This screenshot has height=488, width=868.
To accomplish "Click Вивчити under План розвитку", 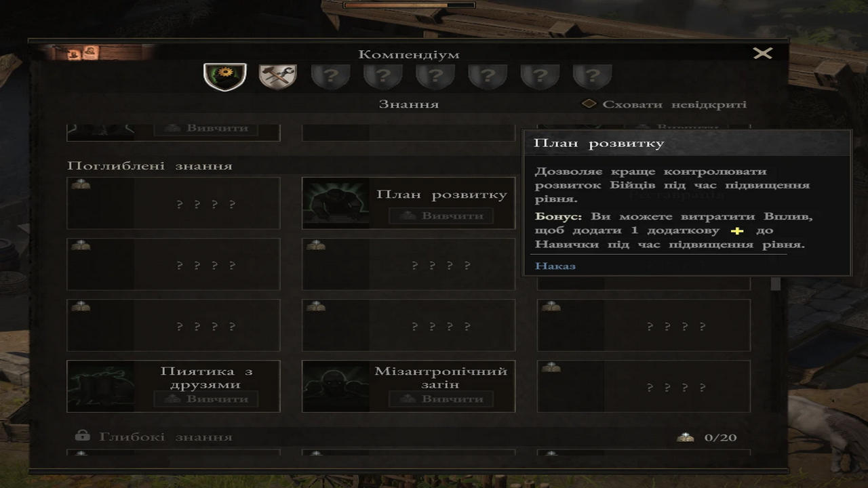I will click(x=441, y=216).
